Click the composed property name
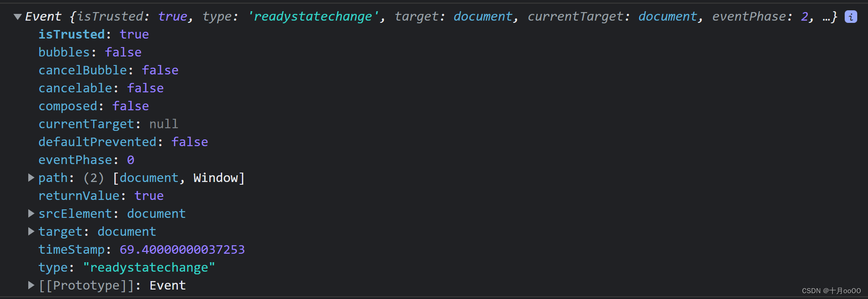The width and height of the screenshot is (868, 299). point(68,106)
